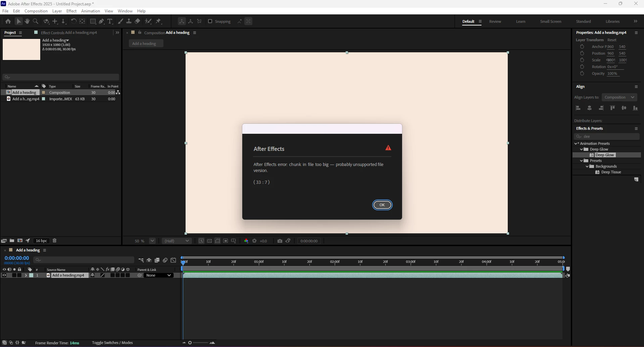644x347 pixels.
Task: Click the Effects & Presets search field
Action: coord(607,136)
